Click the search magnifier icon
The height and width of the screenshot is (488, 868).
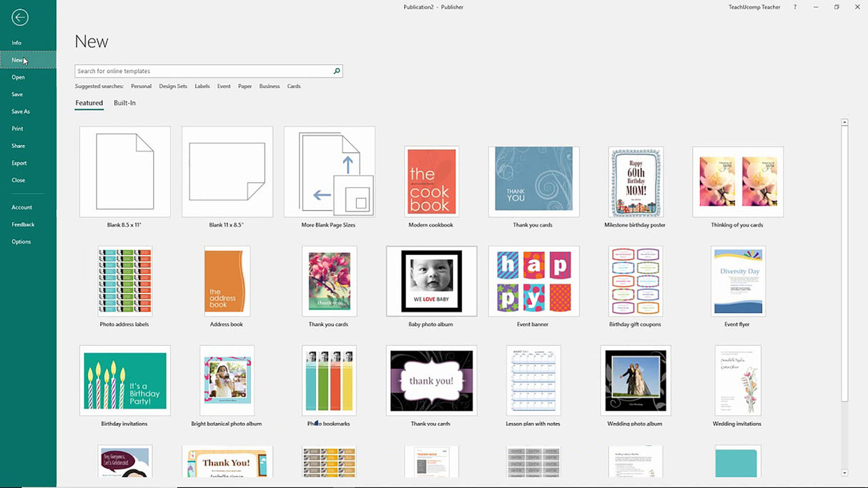336,71
